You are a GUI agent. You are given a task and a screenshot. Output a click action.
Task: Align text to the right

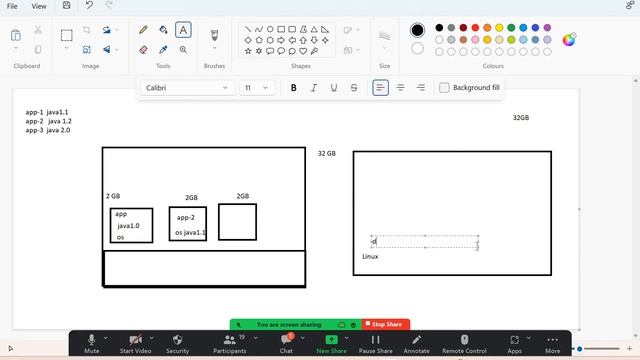click(x=420, y=88)
